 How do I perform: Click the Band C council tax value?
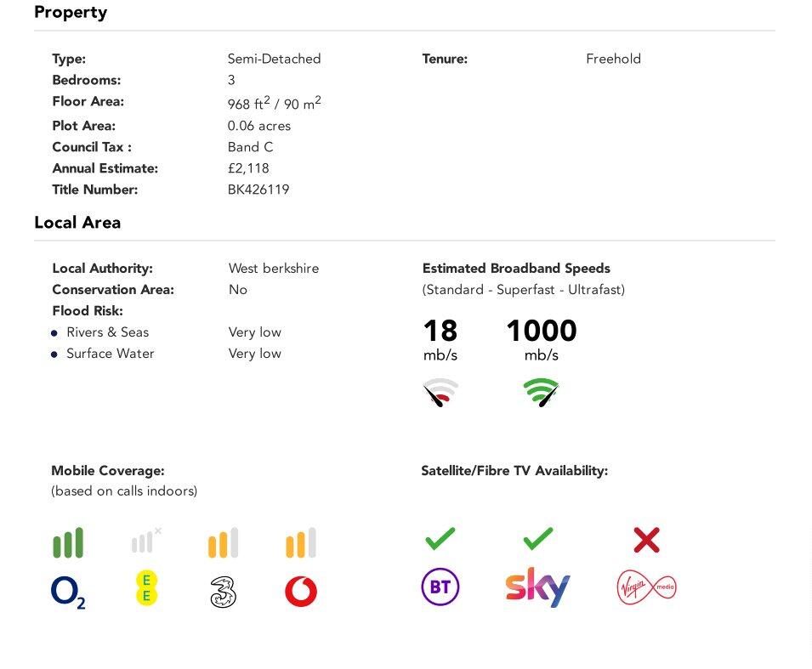click(x=250, y=147)
